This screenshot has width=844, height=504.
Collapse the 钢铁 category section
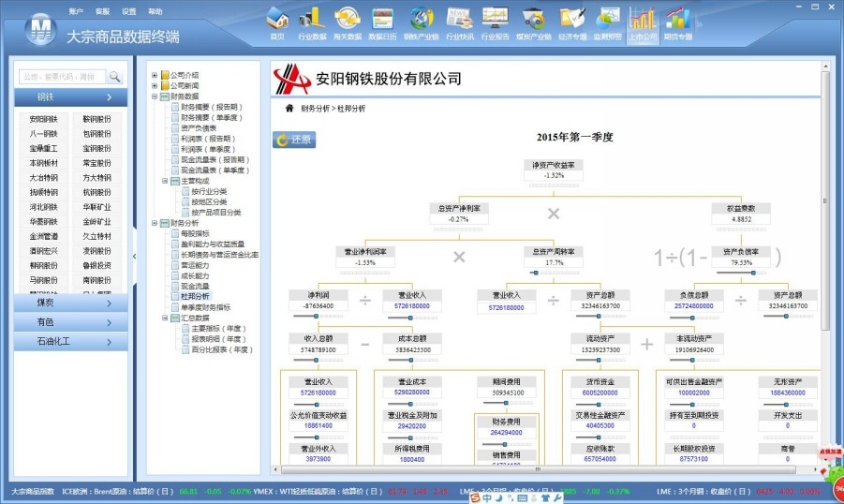pyautogui.click(x=70, y=96)
